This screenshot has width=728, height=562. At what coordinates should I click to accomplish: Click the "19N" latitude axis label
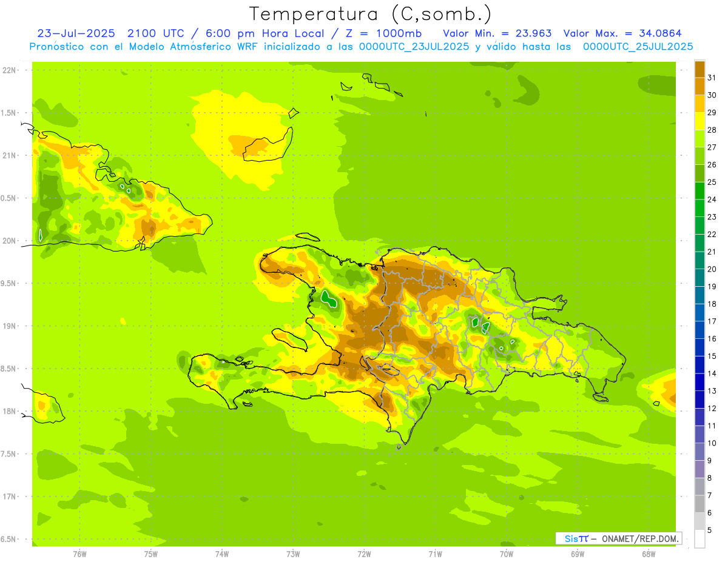(x=8, y=326)
